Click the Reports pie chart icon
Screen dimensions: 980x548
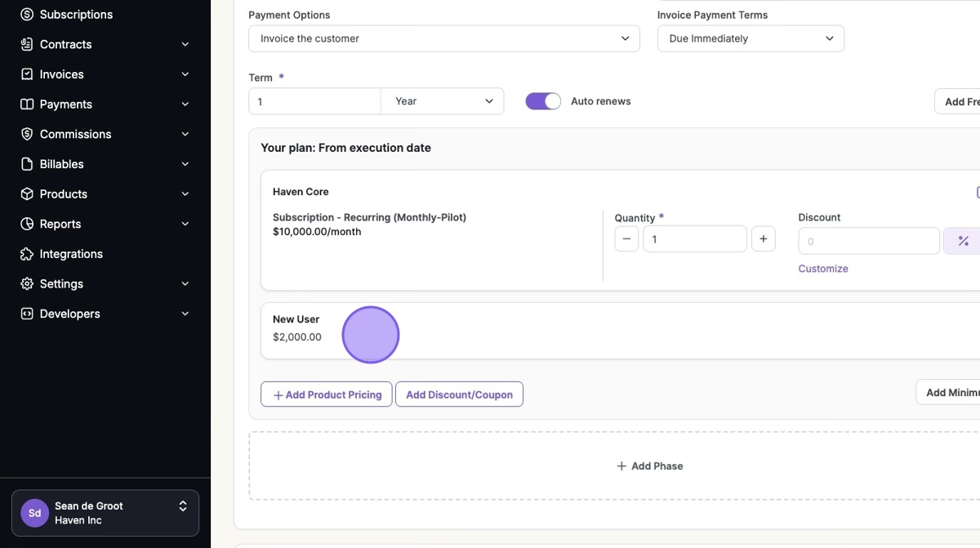[27, 224]
